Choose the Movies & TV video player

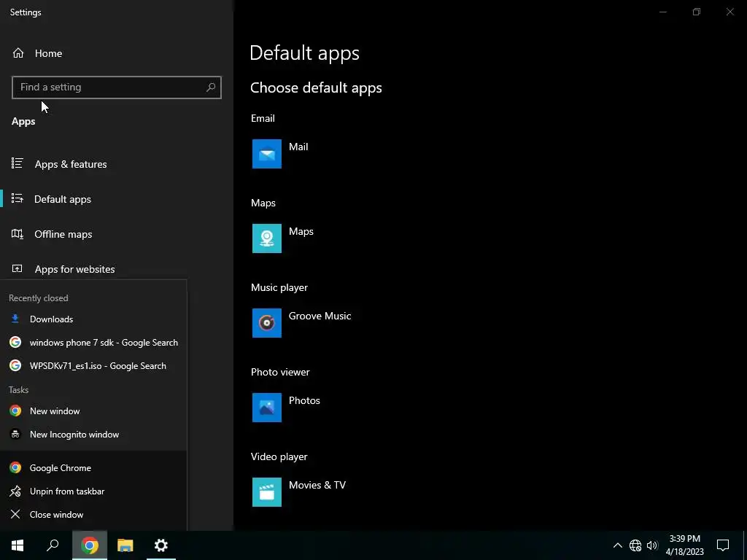[x=317, y=485]
